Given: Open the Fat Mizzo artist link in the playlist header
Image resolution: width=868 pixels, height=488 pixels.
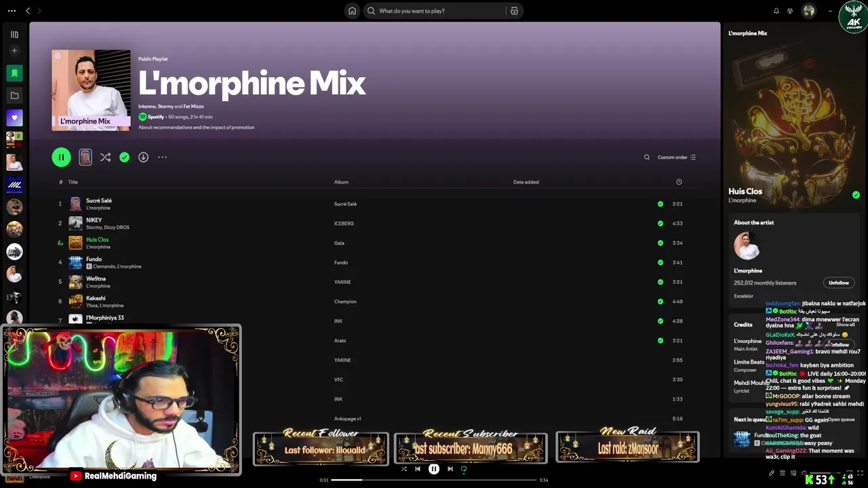Looking at the screenshot, I should pyautogui.click(x=193, y=106).
